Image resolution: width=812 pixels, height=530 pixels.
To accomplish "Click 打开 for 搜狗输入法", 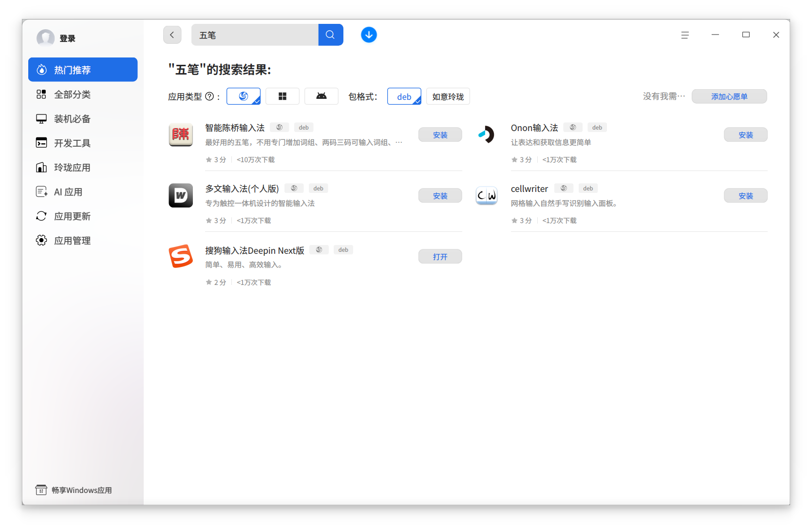I will tap(440, 257).
